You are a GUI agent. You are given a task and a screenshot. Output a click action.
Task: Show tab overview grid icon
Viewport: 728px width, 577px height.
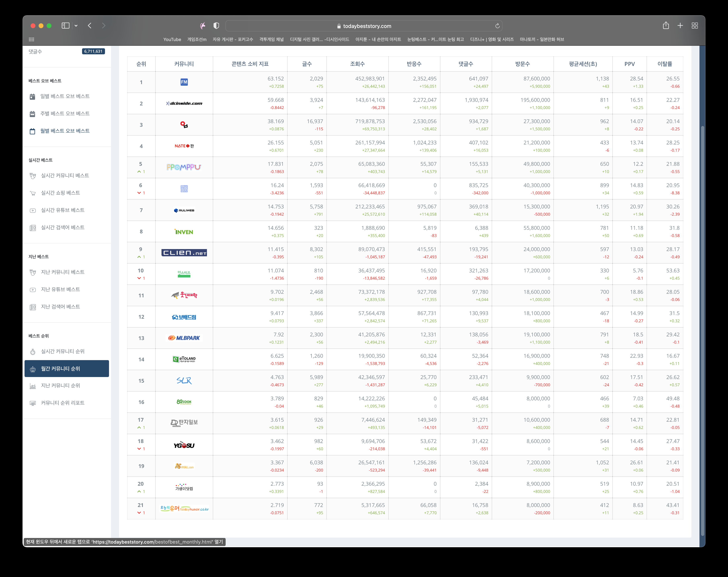click(x=695, y=26)
